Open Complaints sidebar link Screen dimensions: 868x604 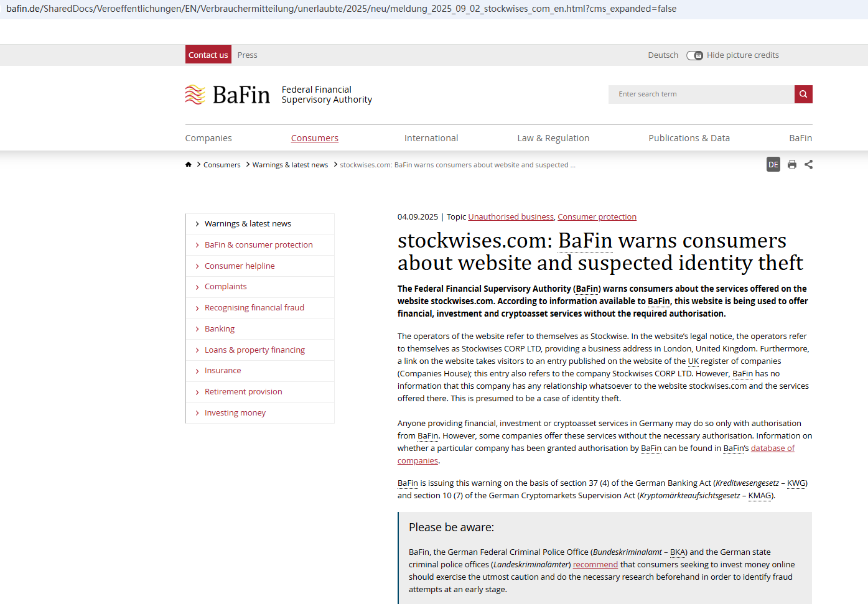point(226,286)
